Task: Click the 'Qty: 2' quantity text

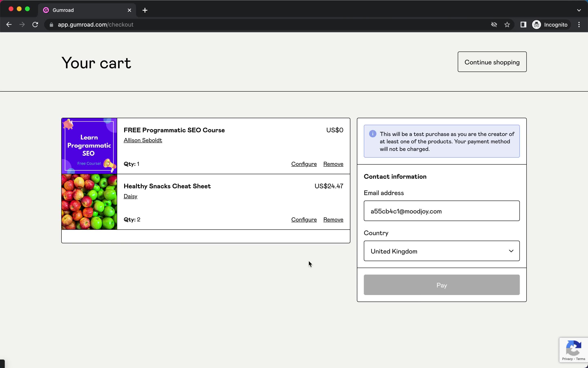Action: [132, 220]
